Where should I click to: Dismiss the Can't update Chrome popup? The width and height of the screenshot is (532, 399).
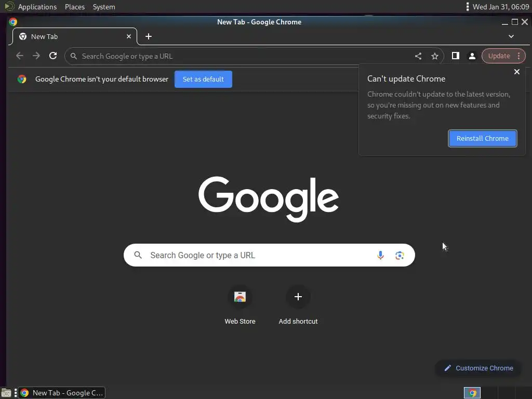(x=517, y=72)
